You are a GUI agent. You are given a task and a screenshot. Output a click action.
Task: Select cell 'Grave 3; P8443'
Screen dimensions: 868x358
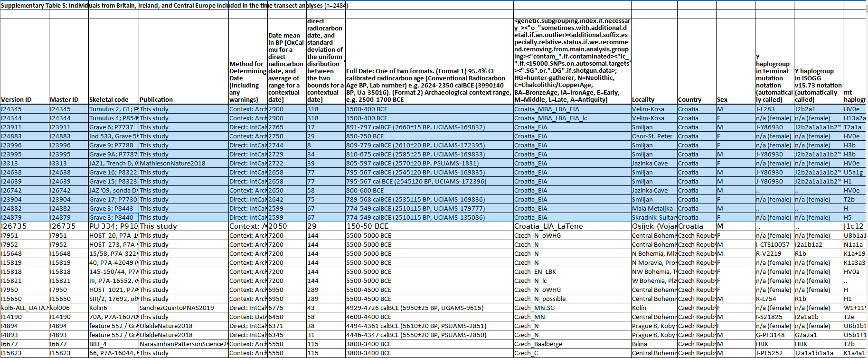pos(113,209)
